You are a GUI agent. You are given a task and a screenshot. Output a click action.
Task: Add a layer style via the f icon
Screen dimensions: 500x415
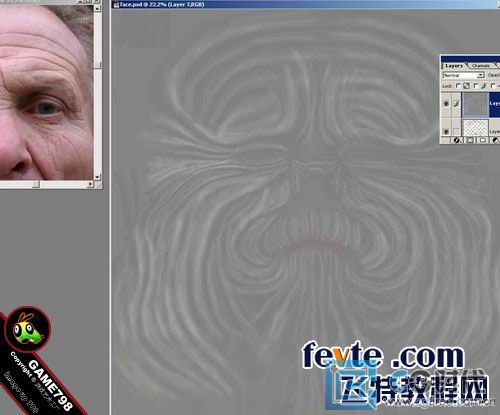click(456, 140)
